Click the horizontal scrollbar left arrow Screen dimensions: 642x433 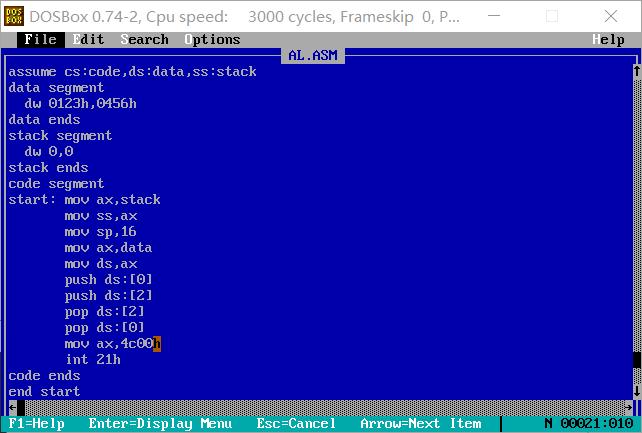pos(13,407)
